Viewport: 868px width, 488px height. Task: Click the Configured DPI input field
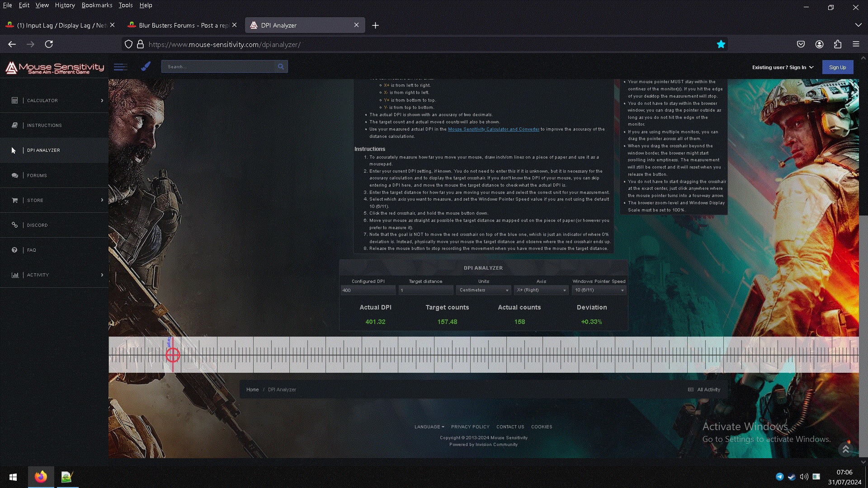point(368,290)
